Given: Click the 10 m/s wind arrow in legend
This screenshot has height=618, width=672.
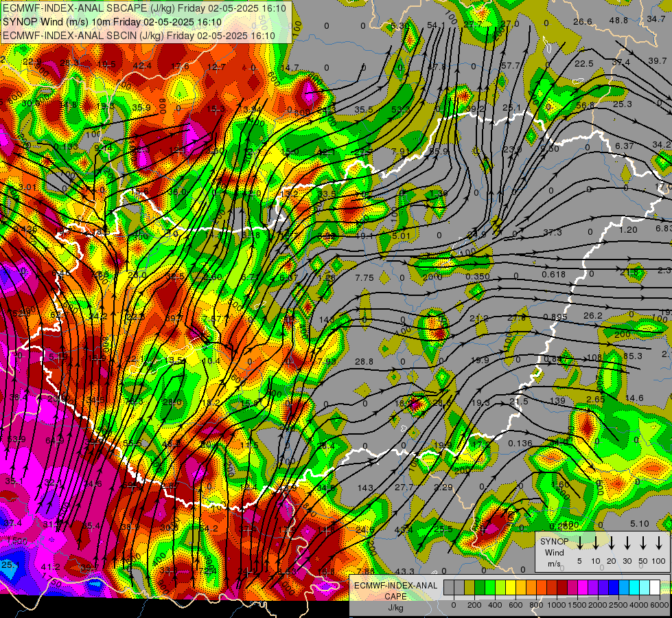Looking at the screenshot, I should click(596, 542).
